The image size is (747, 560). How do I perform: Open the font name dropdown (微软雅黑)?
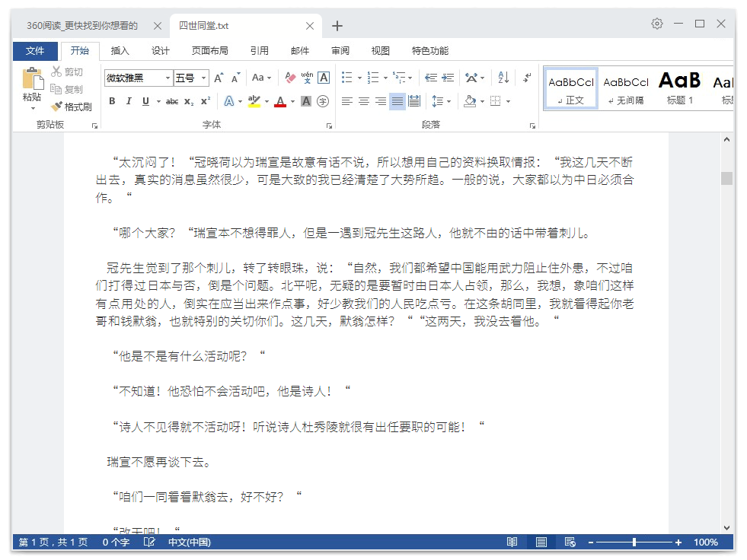[x=168, y=78]
